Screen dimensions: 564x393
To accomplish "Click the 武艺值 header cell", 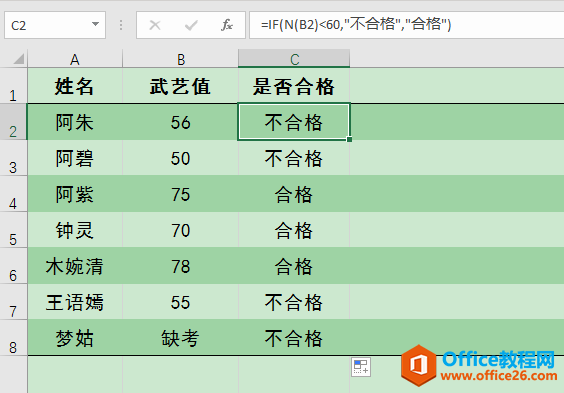I will point(181,86).
